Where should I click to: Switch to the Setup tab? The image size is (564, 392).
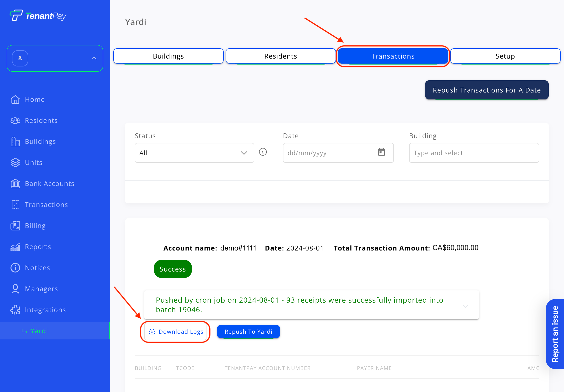pyautogui.click(x=505, y=56)
